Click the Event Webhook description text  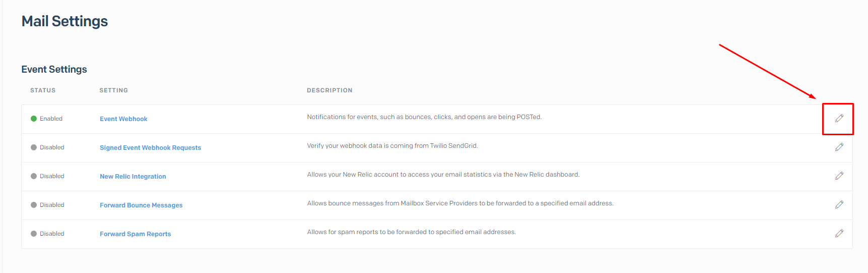click(424, 117)
